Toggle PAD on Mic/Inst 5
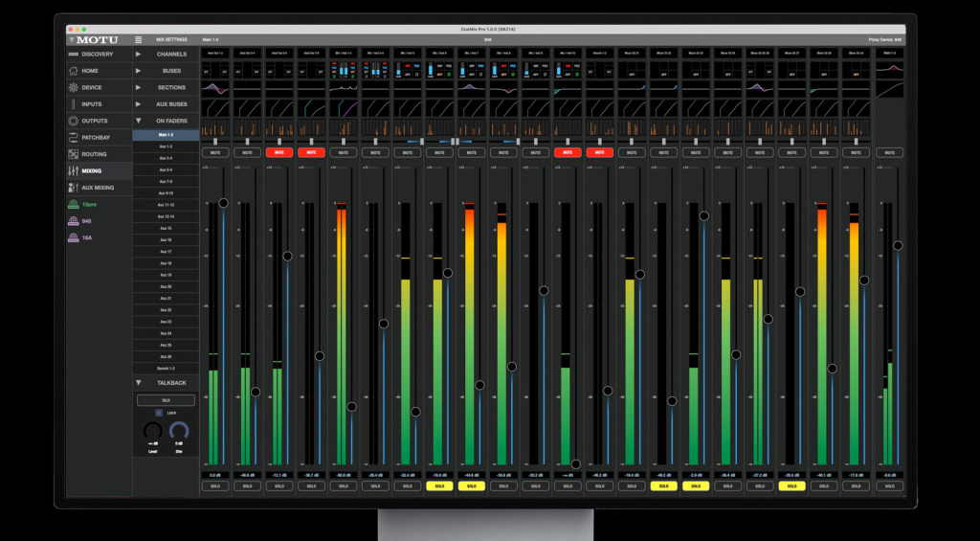The height and width of the screenshot is (541, 980). coord(417,65)
